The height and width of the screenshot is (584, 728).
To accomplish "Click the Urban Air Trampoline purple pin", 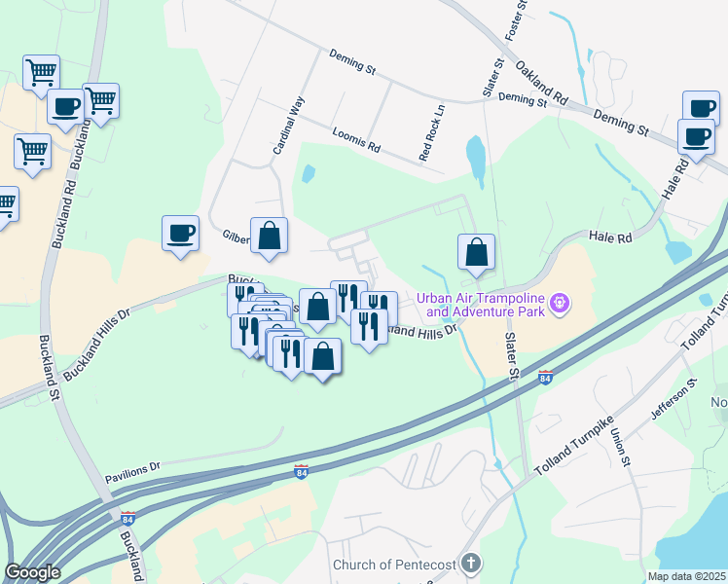I will [560, 305].
